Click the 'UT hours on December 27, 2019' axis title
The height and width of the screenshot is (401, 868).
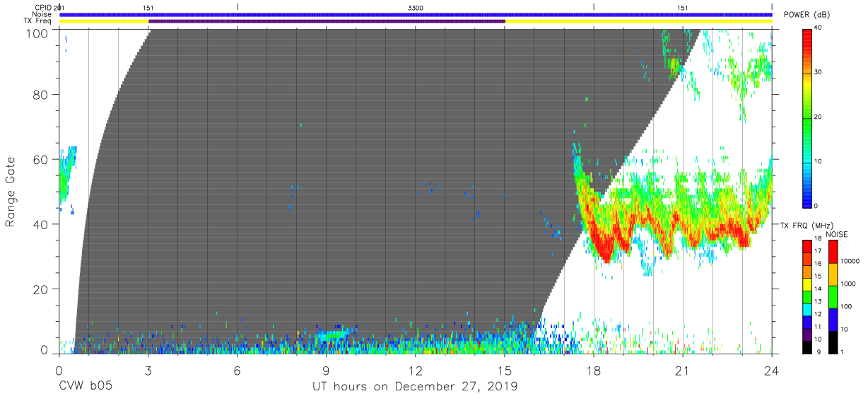(x=415, y=387)
